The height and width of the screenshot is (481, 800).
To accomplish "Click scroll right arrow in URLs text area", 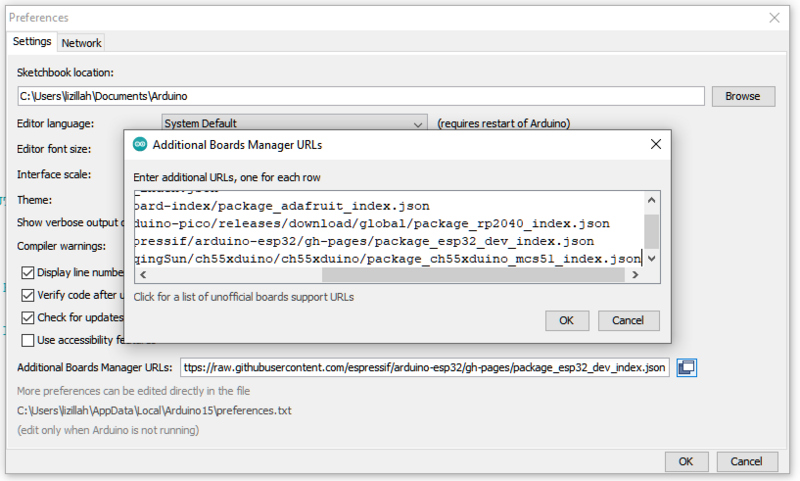I will tap(635, 275).
